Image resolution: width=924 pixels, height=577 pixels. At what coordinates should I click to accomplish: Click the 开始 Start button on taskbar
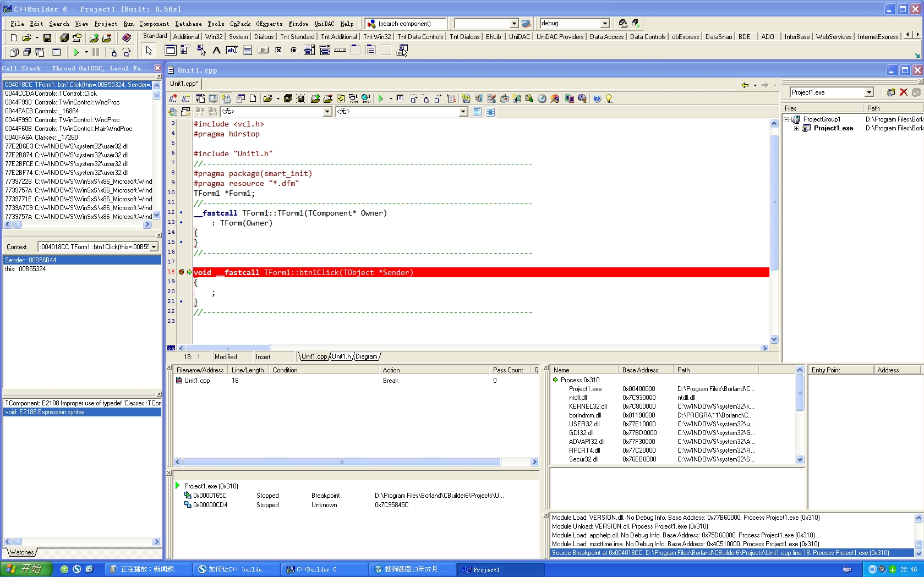26,569
